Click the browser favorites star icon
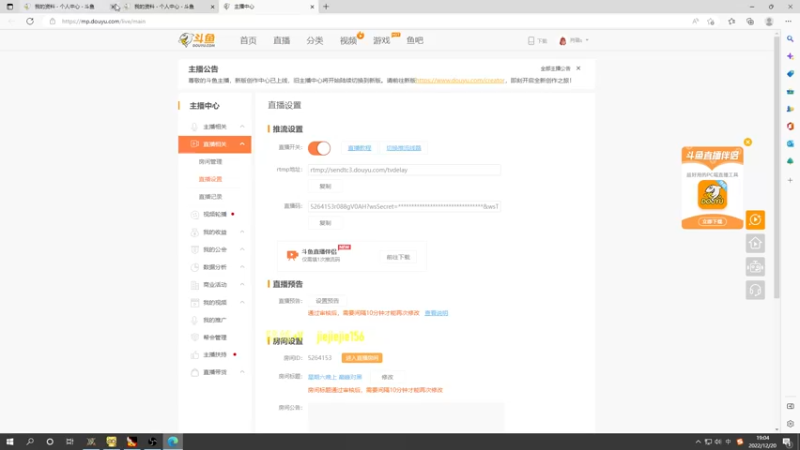 731,21
